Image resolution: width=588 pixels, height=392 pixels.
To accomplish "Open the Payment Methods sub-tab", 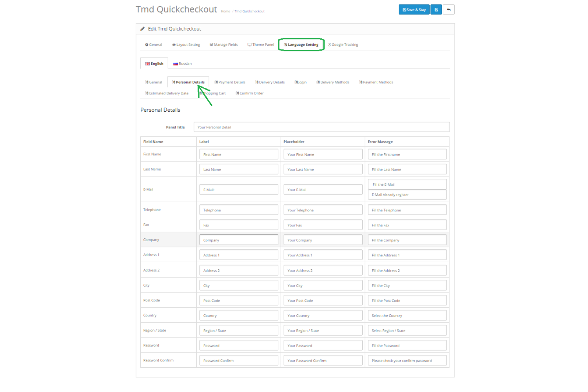I will point(376,82).
